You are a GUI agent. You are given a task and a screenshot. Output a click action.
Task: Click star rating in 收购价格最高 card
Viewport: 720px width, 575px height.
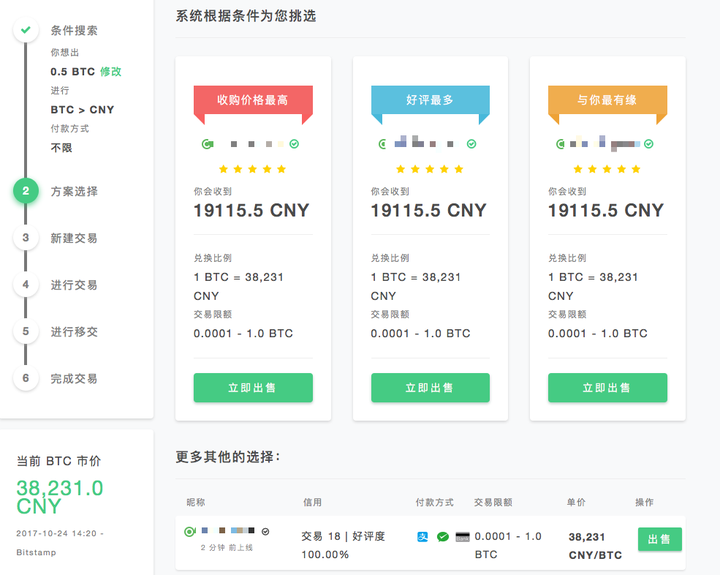pos(253,169)
